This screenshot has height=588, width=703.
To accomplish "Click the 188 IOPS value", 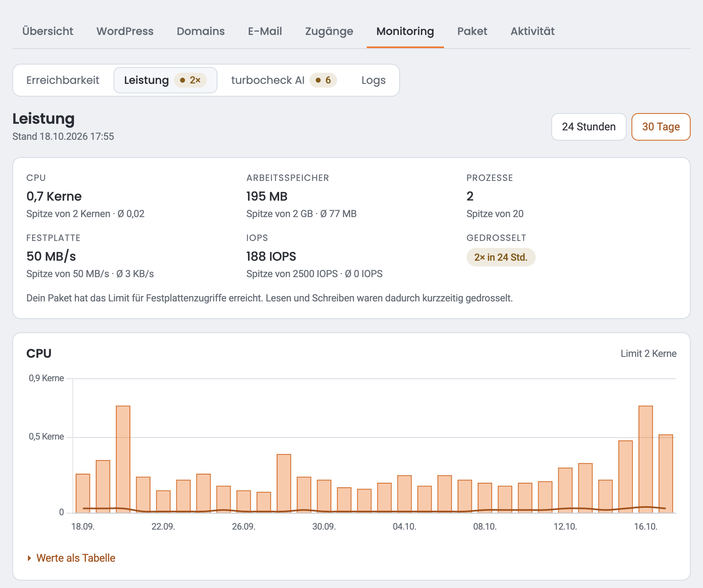I will tap(271, 256).
